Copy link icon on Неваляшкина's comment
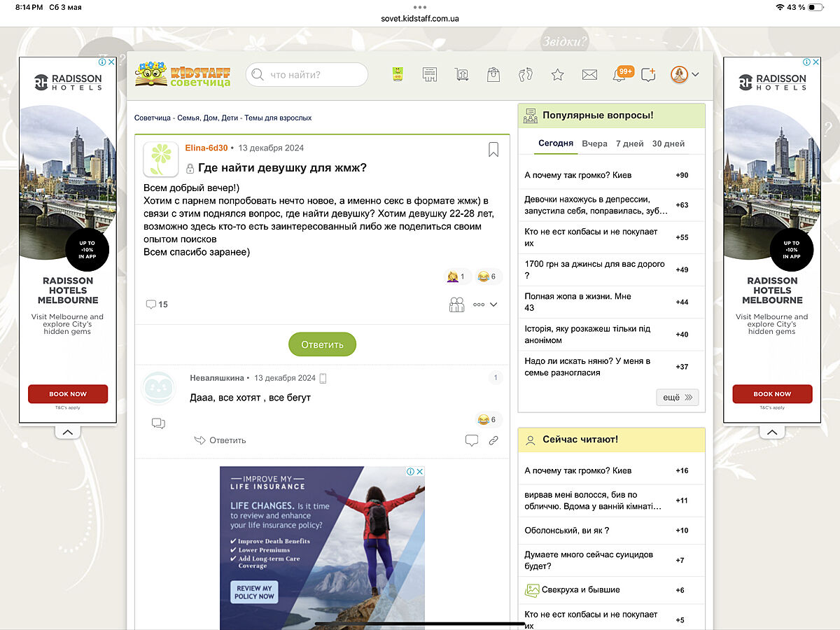 493,440
